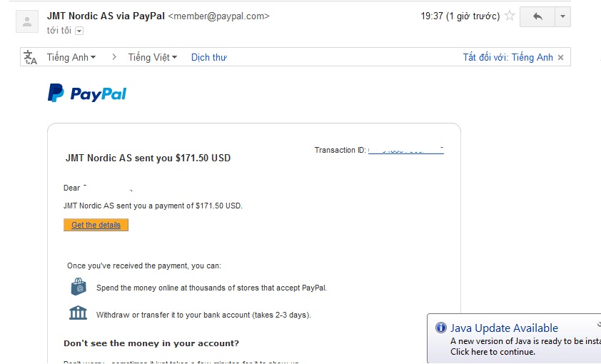601x364 pixels.
Task: Open the Transaction ID link
Action: pos(405,151)
